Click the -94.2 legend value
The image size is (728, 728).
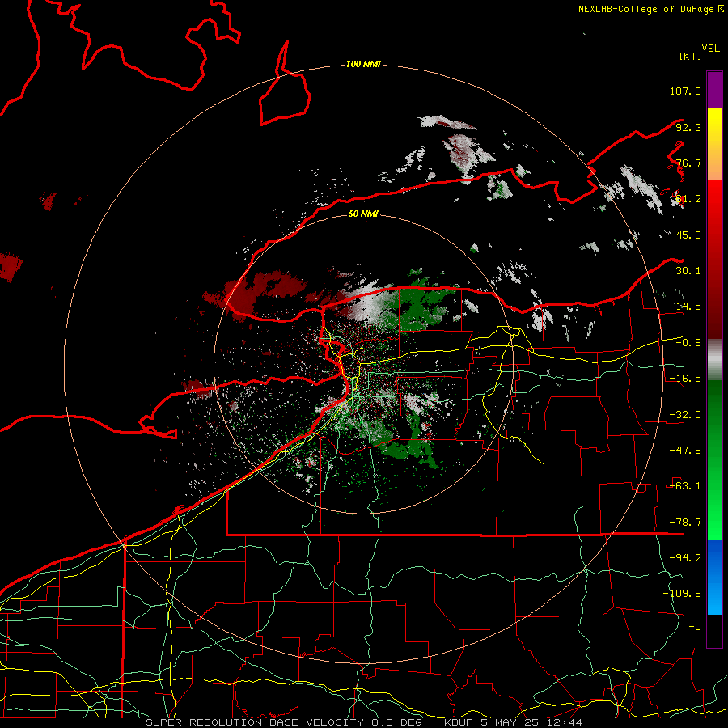pos(685,557)
